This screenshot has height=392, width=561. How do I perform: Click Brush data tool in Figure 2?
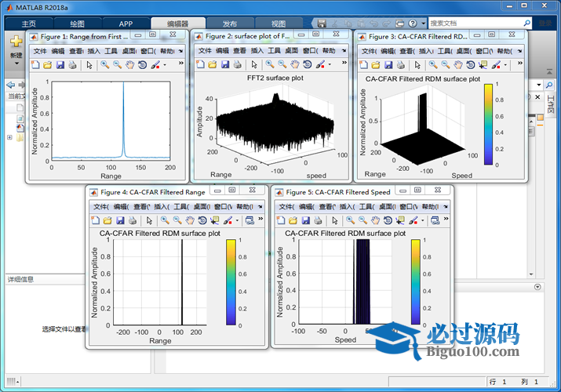(320, 64)
